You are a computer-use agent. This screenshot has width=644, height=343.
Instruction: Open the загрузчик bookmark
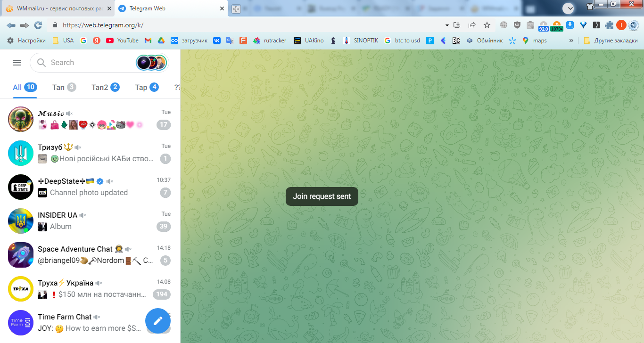tap(189, 41)
